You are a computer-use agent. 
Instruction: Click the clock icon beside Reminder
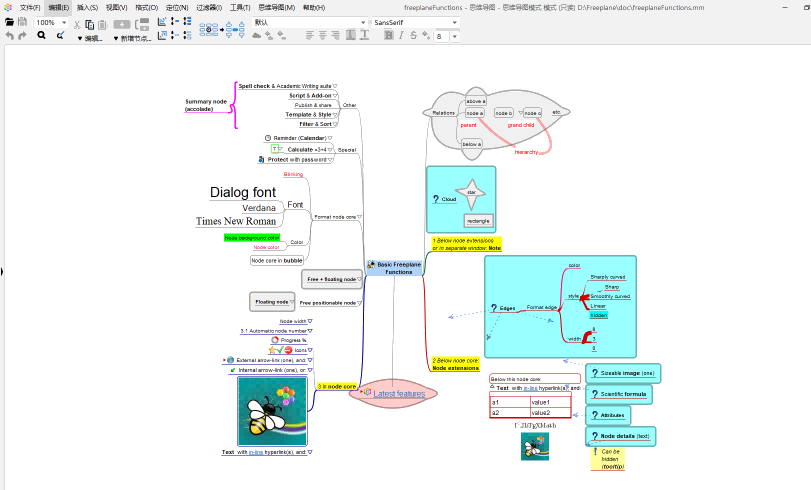(268, 138)
